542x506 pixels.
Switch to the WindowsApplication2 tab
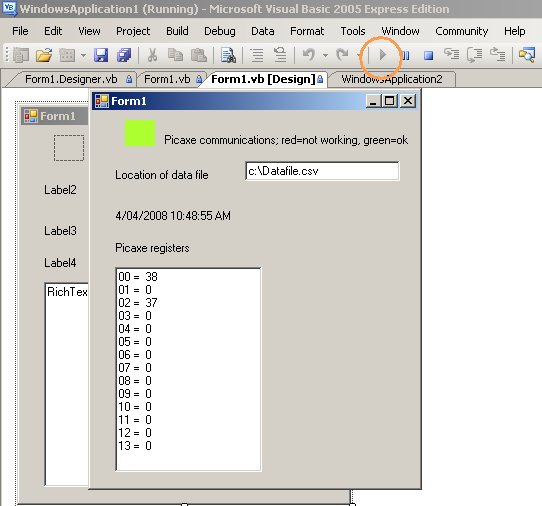pyautogui.click(x=392, y=79)
